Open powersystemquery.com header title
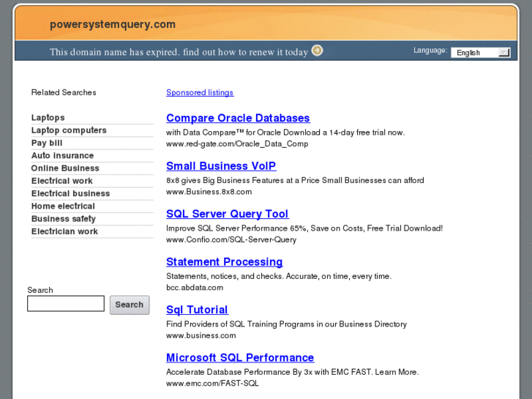This screenshot has width=532, height=399. pos(113,24)
